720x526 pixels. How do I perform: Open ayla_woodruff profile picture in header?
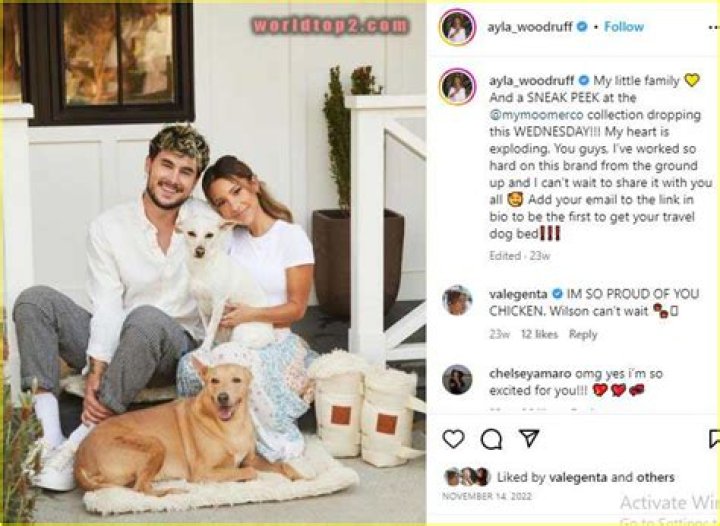click(x=457, y=27)
